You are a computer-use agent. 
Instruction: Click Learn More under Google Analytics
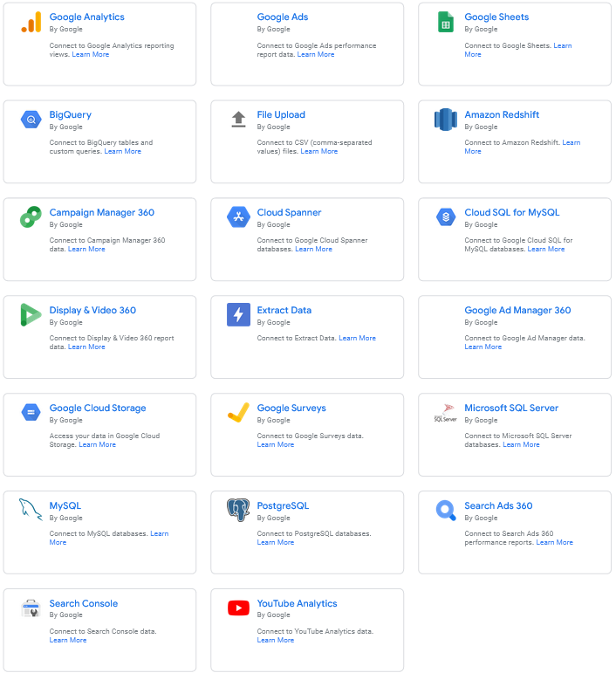pyautogui.click(x=91, y=54)
